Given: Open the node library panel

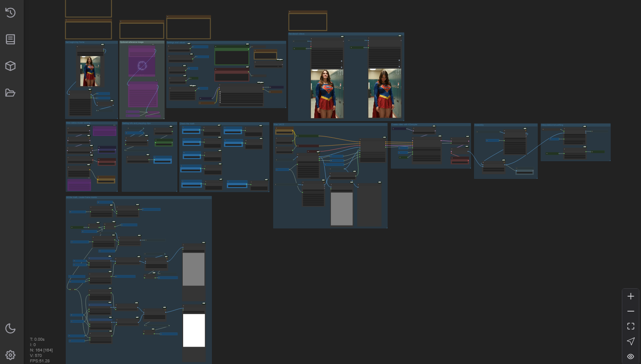Looking at the screenshot, I should (10, 39).
